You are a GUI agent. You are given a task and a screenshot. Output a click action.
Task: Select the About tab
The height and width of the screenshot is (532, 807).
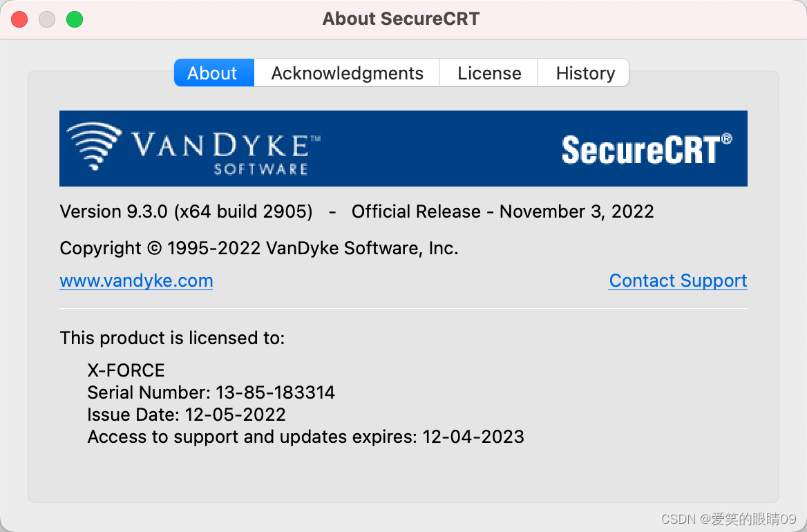click(213, 73)
